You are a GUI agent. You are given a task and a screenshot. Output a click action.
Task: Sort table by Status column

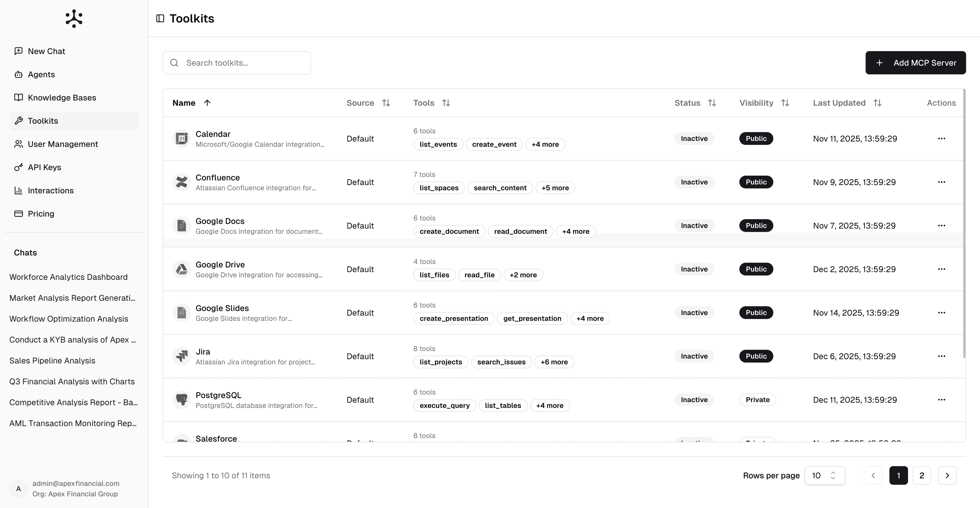click(695, 103)
